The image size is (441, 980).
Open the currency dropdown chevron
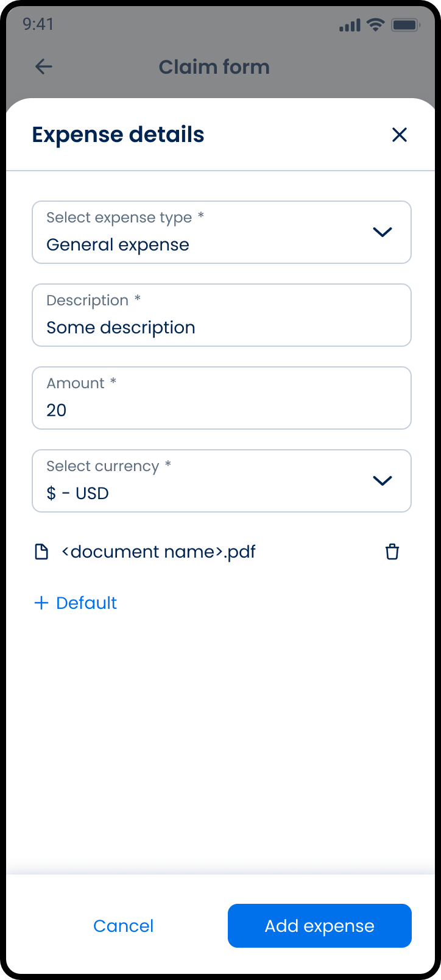[x=382, y=481]
